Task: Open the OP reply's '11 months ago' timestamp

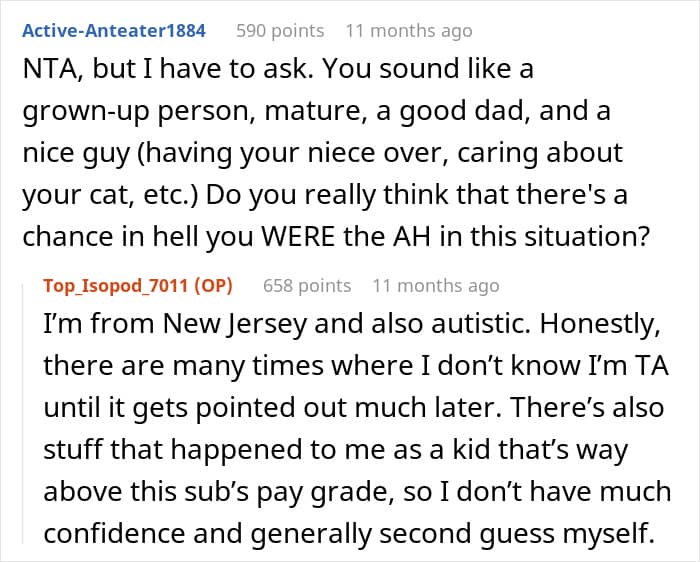Action: [x=436, y=286]
